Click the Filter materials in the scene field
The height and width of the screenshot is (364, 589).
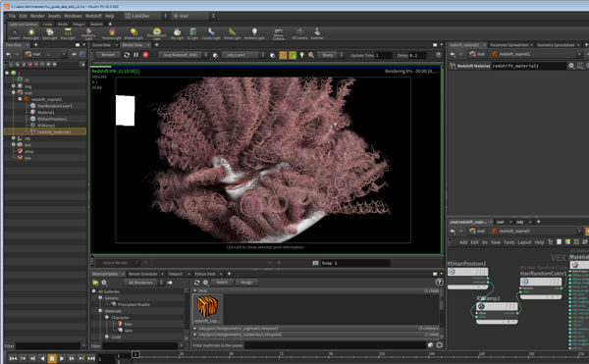tap(335, 345)
